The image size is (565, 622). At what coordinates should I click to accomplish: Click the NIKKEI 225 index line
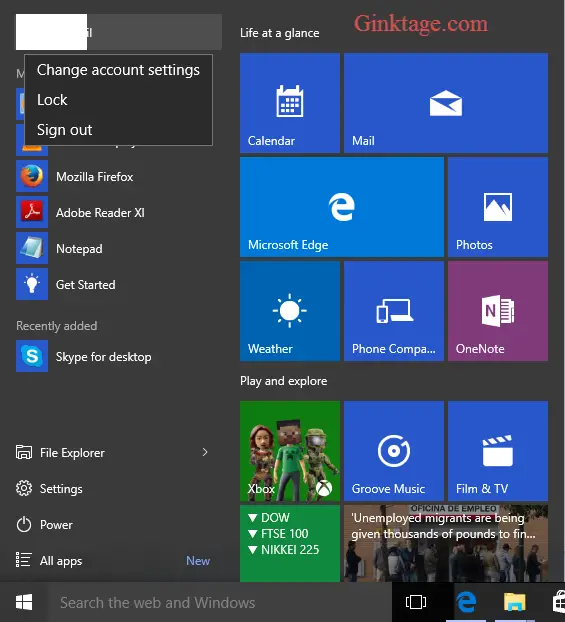pos(283,549)
